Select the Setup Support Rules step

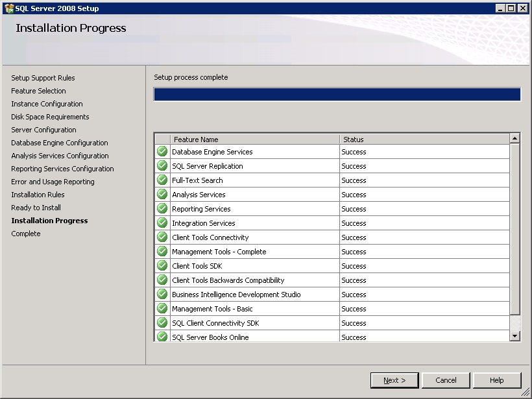click(x=43, y=78)
